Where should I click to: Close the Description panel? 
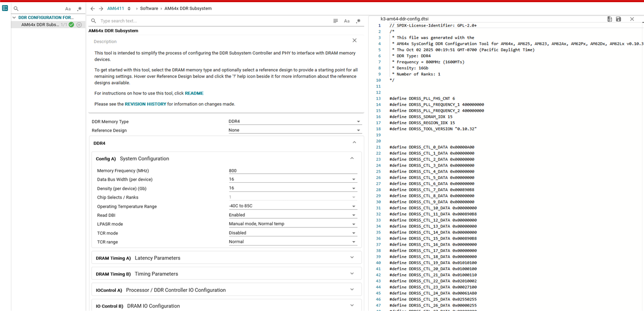coord(354,40)
